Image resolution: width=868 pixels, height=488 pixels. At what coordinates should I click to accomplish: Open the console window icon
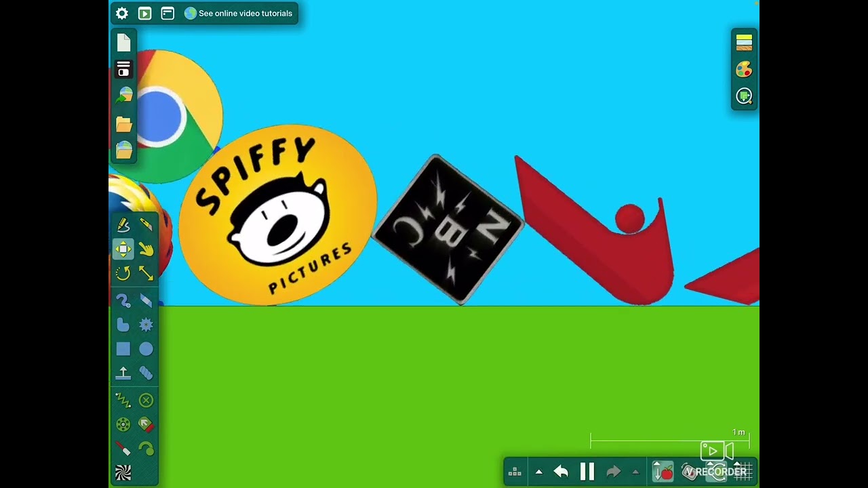click(x=167, y=13)
